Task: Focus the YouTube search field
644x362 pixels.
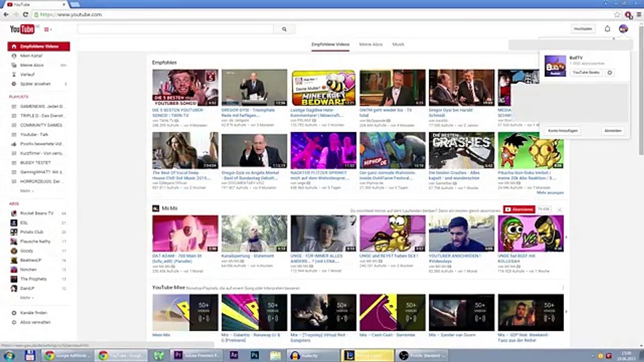Action: pyautogui.click(x=175, y=29)
